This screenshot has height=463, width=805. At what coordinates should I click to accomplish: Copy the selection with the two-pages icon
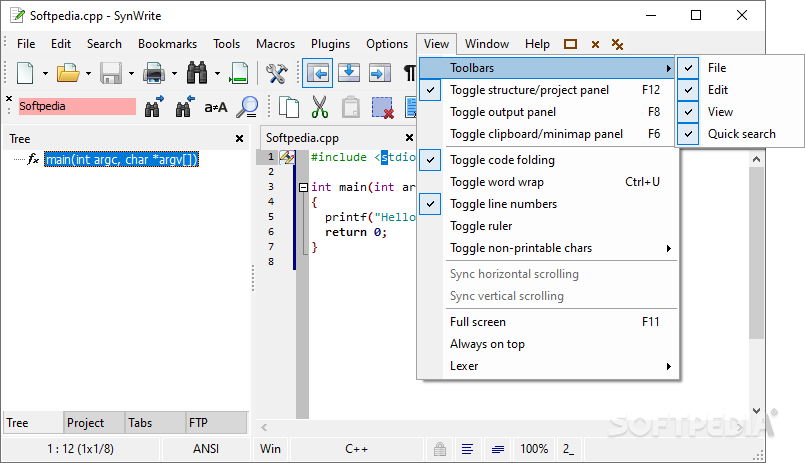tap(289, 107)
